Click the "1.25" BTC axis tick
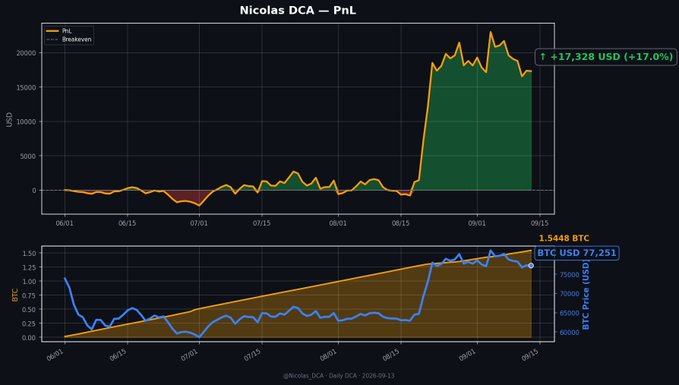 30,268
